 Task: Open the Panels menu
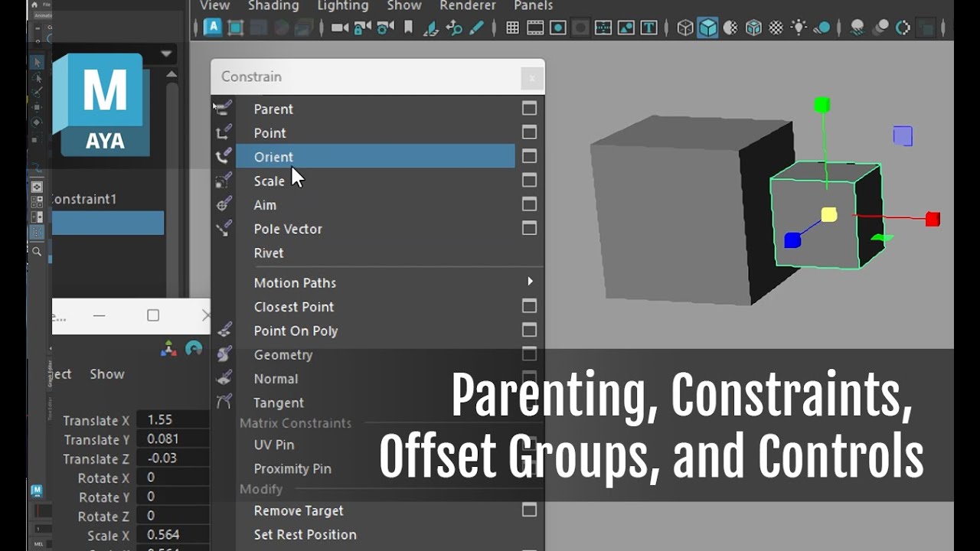pyautogui.click(x=533, y=5)
